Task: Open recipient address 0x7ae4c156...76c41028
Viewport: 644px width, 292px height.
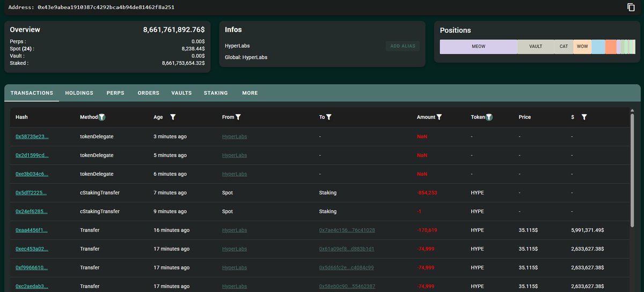Action: coord(347,230)
